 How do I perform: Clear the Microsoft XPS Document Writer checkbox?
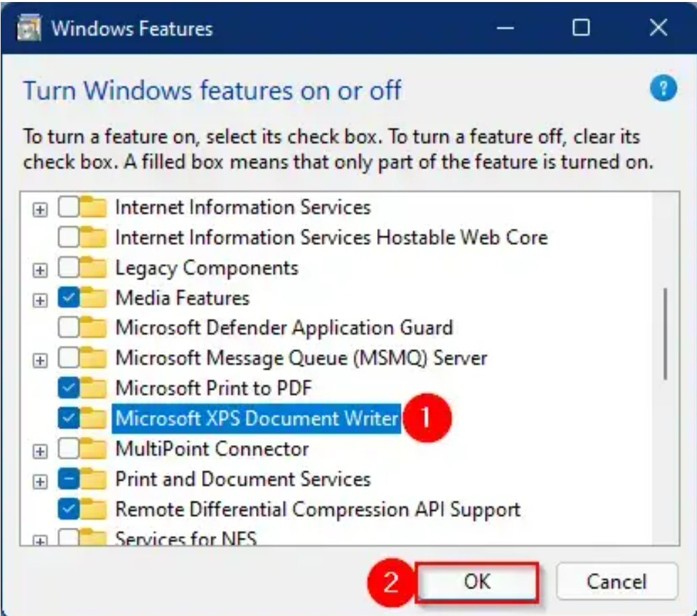69,418
